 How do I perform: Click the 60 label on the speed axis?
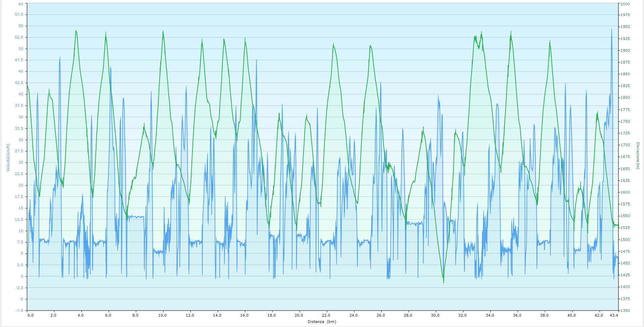click(21, 4)
